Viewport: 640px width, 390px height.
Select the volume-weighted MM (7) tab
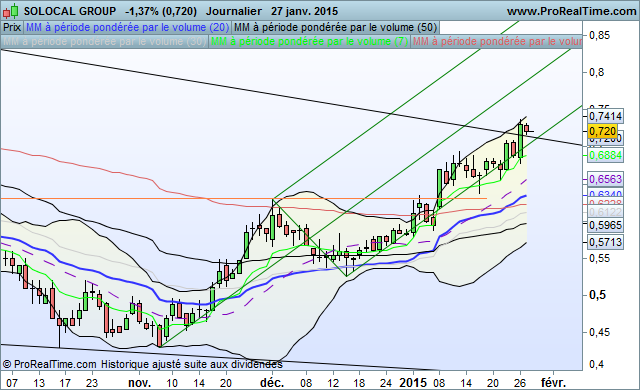pos(309,41)
